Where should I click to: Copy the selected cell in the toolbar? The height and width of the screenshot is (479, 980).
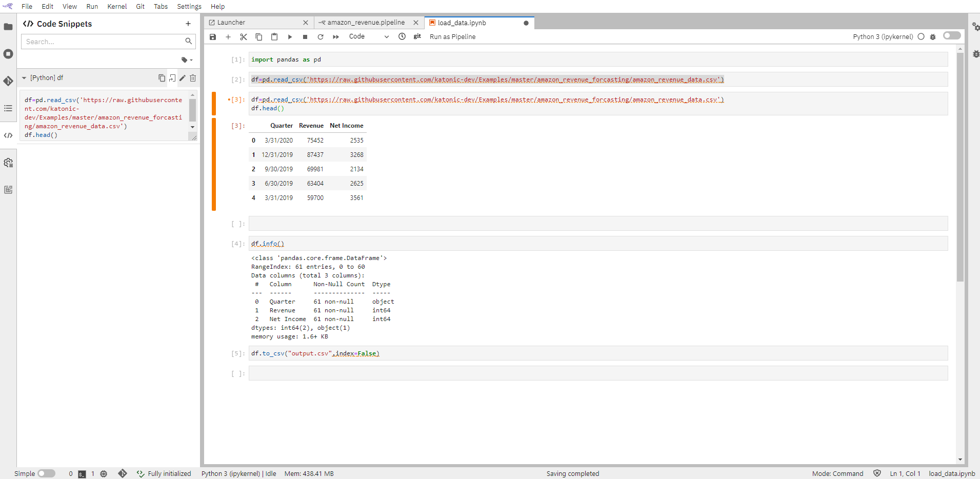coord(259,37)
